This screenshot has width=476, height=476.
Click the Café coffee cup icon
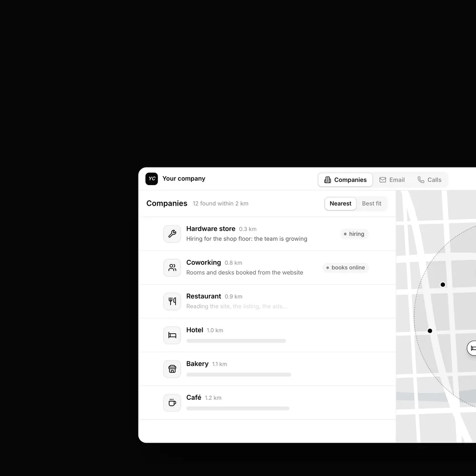172,403
